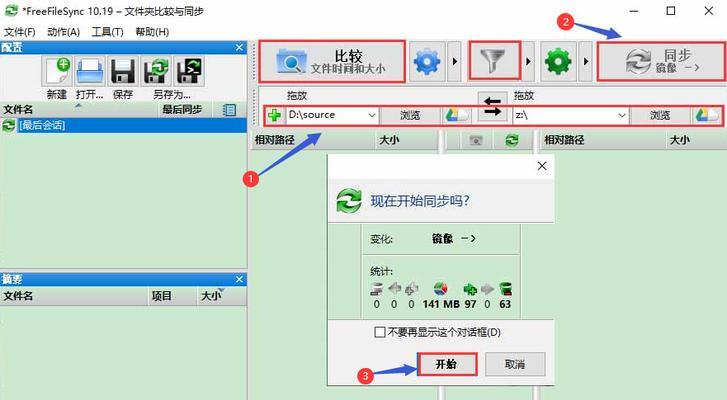Check 'Do not show this dialog again'

pos(380,332)
